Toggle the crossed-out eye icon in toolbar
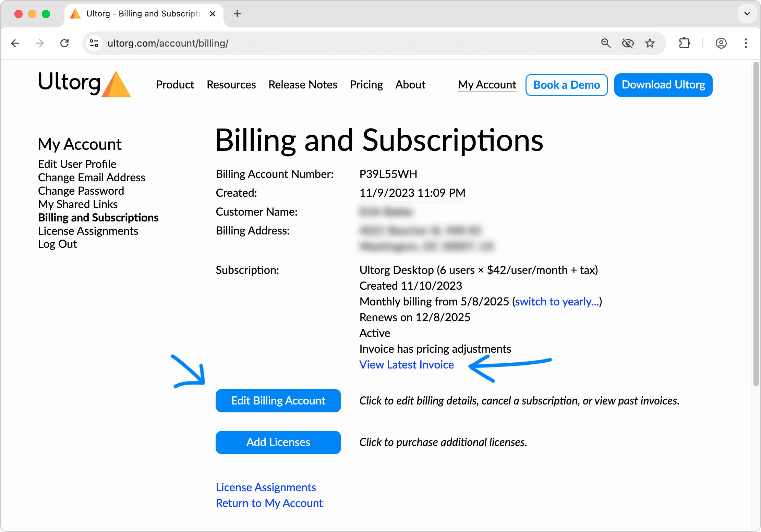The image size is (761, 532). pyautogui.click(x=628, y=43)
